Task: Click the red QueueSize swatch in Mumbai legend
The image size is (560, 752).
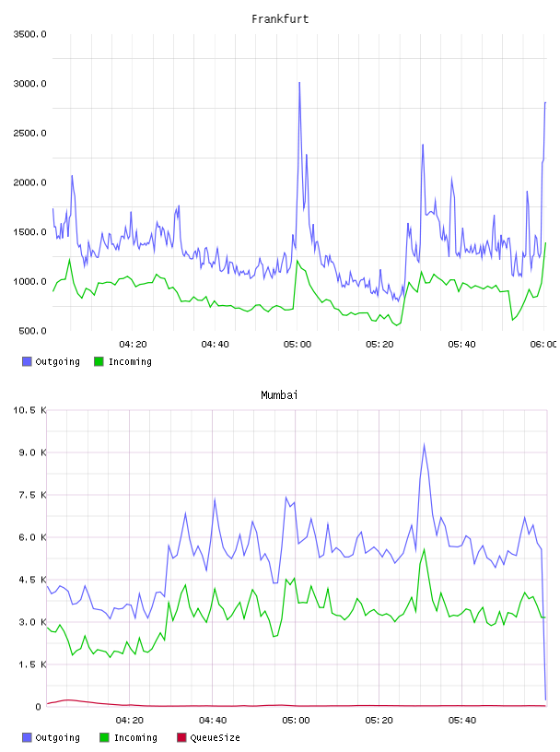Action: click(181, 737)
